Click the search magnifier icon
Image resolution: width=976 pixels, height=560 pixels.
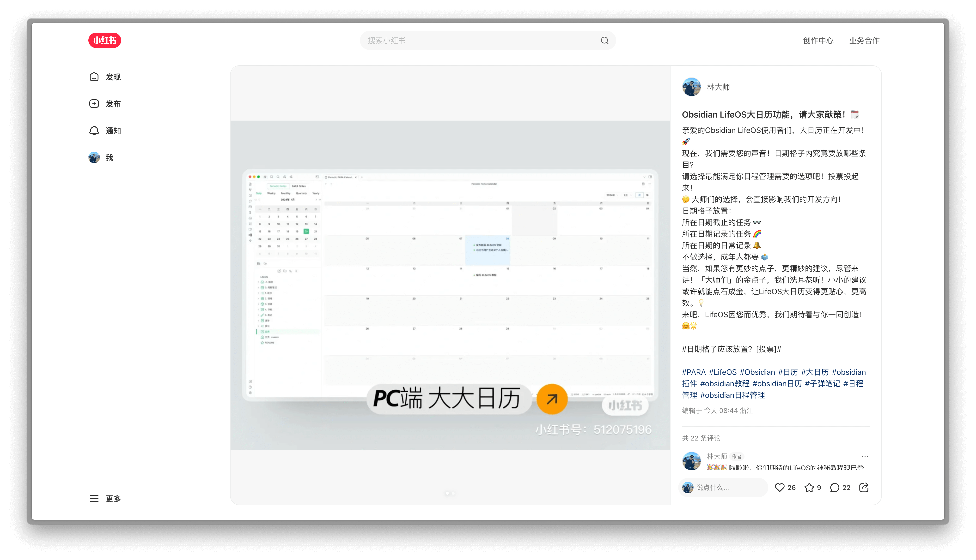click(605, 40)
